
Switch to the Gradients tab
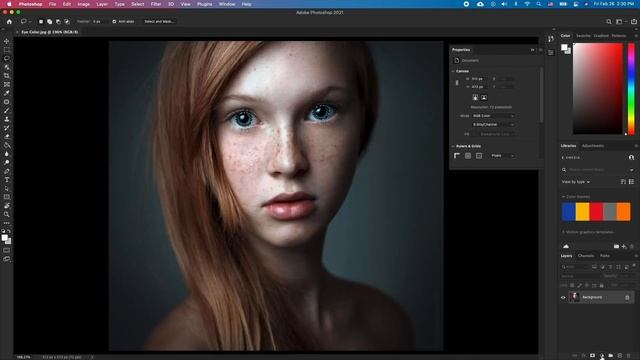coord(601,36)
